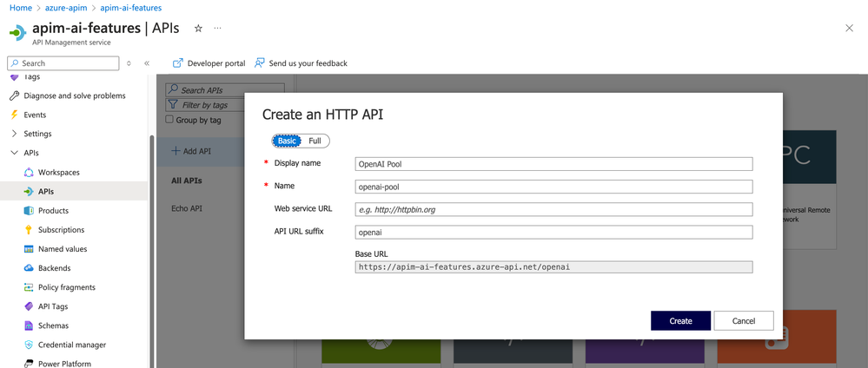Viewport: 868px width, 368px height.
Task: Click the Send us your feedback icon
Action: click(259, 63)
